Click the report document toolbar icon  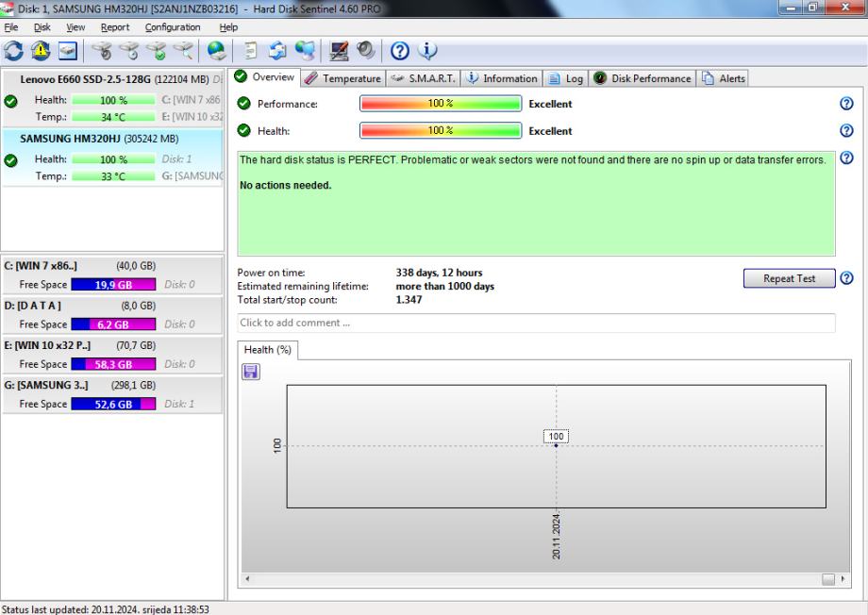[x=250, y=51]
